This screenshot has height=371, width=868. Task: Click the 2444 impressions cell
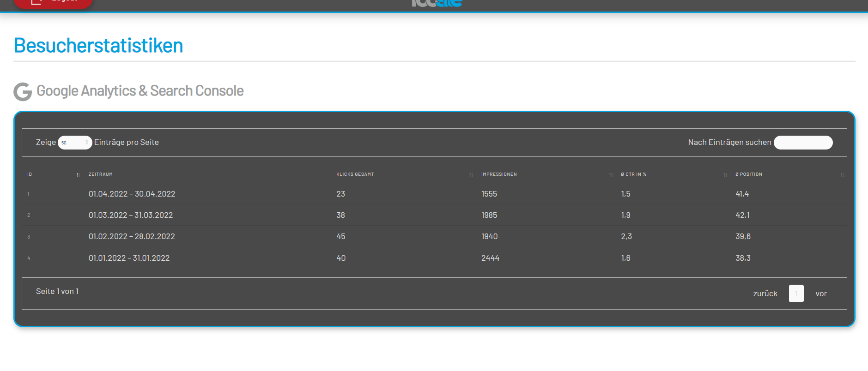490,258
